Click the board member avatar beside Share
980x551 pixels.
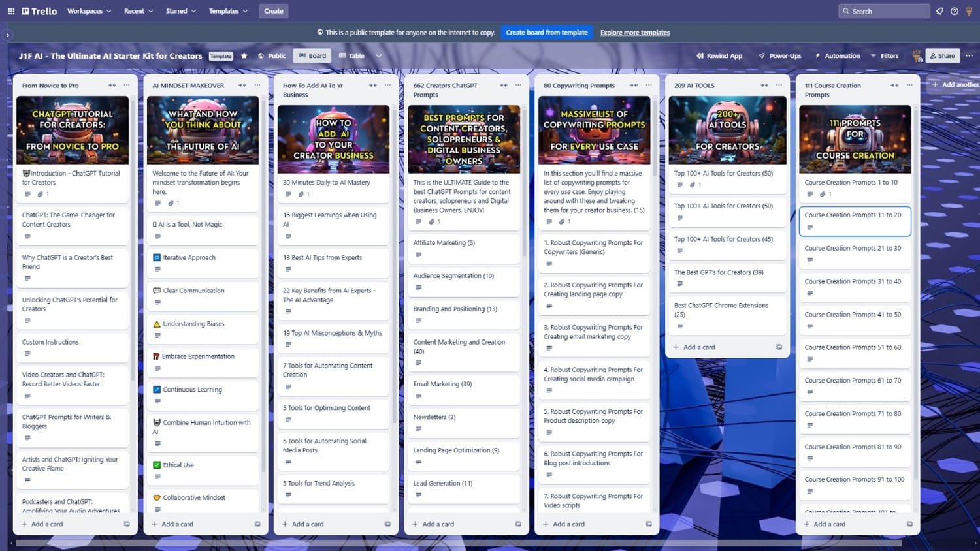(917, 56)
